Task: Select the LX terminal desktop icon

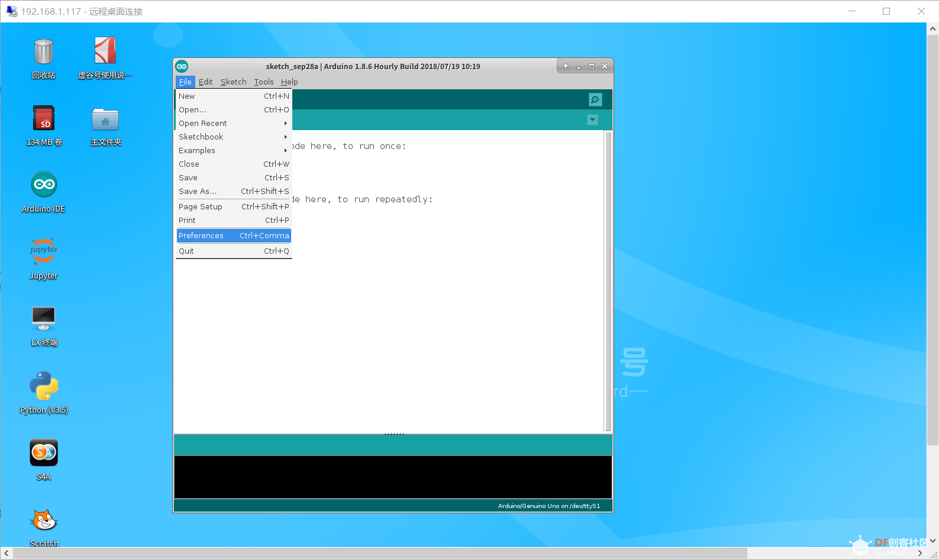Action: [x=44, y=319]
